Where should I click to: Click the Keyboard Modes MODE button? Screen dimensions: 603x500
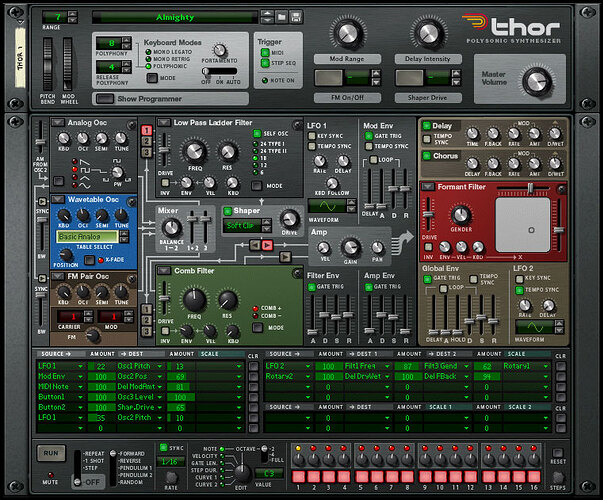point(152,78)
